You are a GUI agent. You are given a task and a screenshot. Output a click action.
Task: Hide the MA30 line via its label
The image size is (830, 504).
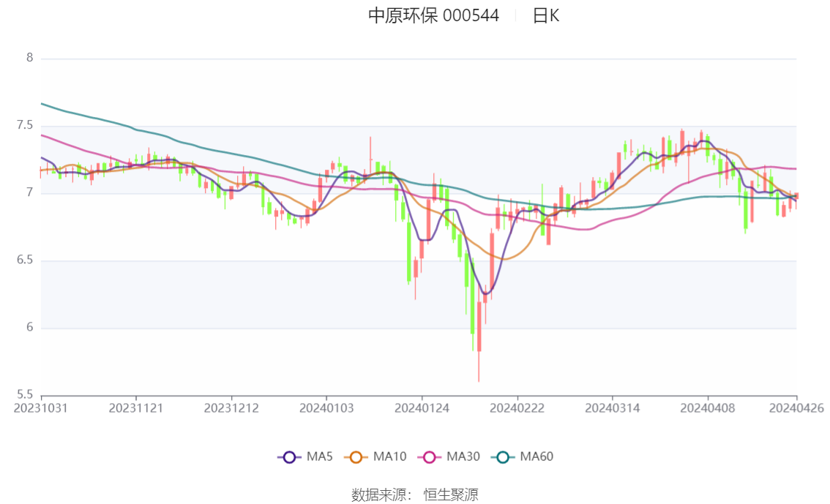[x=463, y=457]
